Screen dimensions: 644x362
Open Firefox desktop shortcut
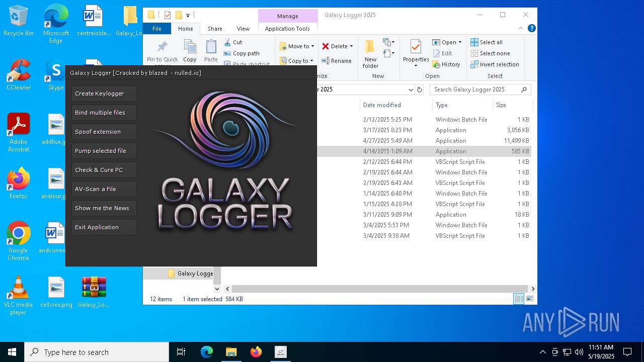pos(19,184)
